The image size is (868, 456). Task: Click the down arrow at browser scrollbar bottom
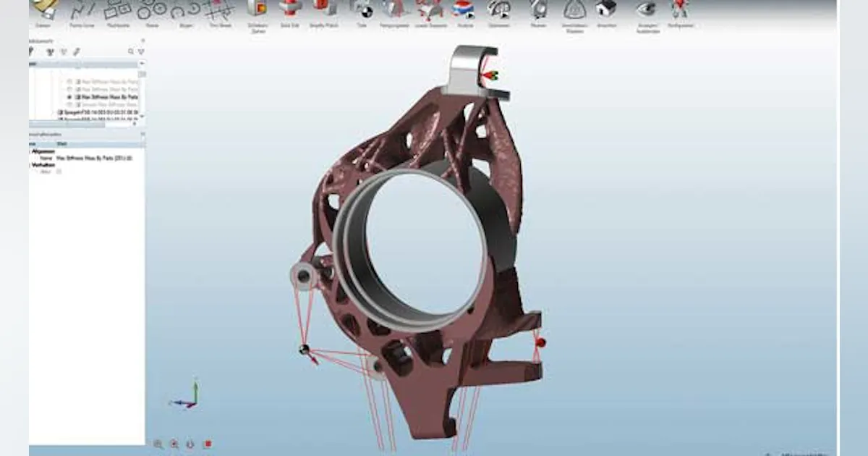(142, 116)
